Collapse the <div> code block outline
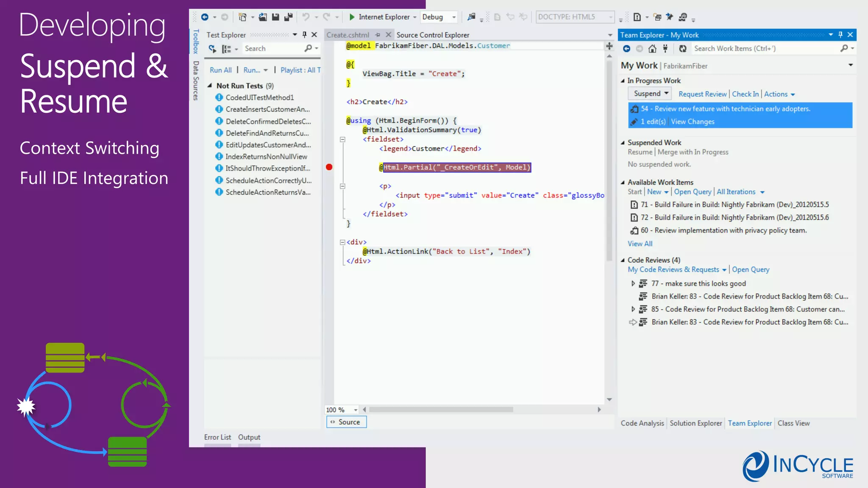The image size is (868, 488). click(342, 242)
